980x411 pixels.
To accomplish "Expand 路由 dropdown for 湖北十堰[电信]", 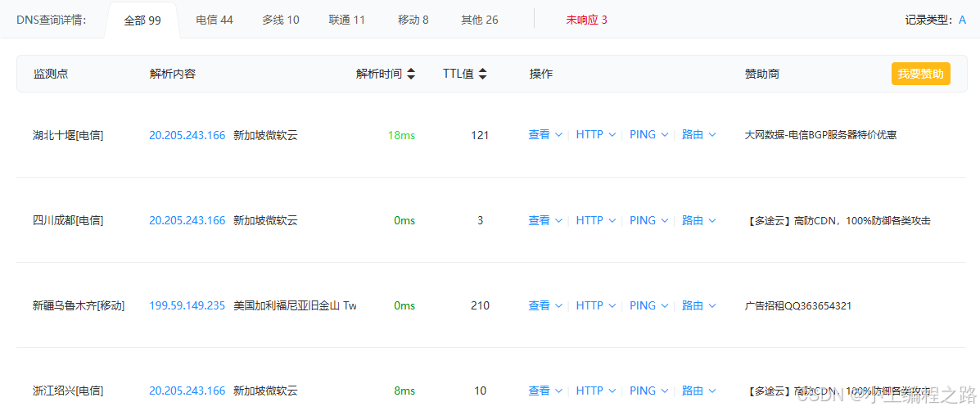I will [698, 134].
